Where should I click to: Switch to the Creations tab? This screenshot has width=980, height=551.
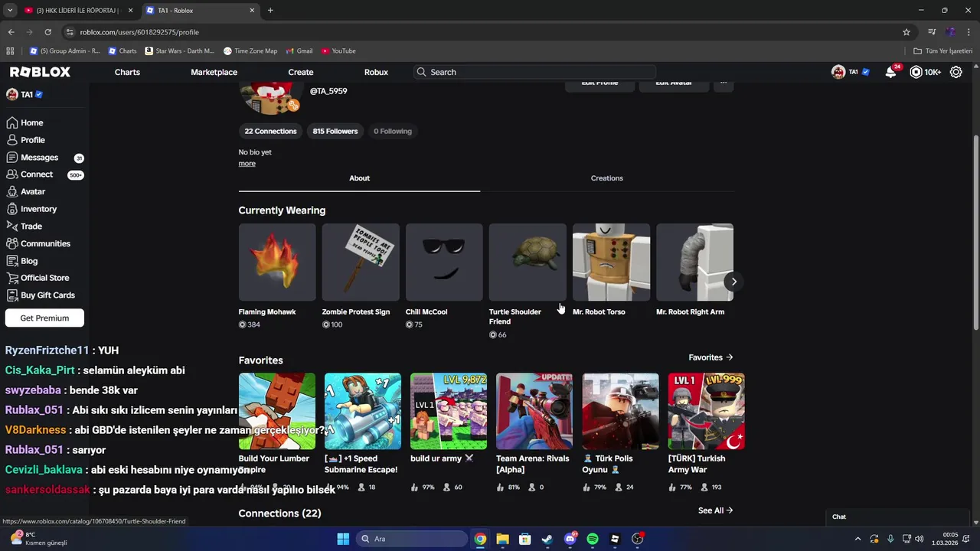[x=607, y=178]
